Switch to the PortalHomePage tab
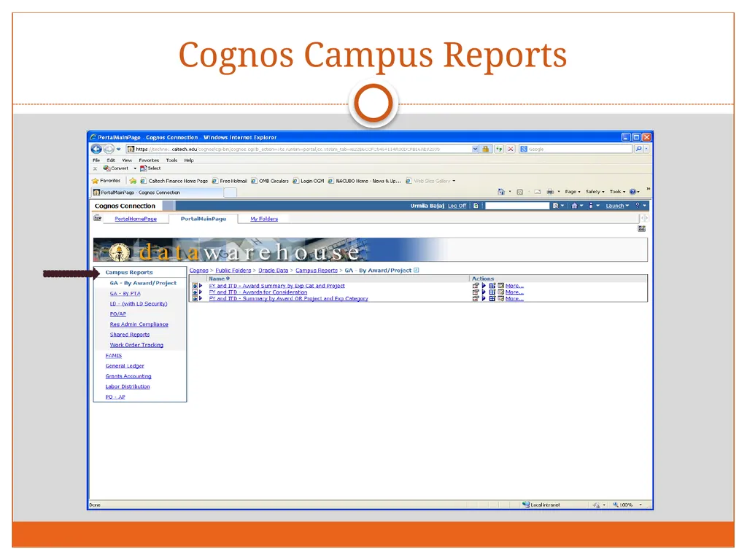The width and height of the screenshot is (747, 560). click(x=136, y=219)
